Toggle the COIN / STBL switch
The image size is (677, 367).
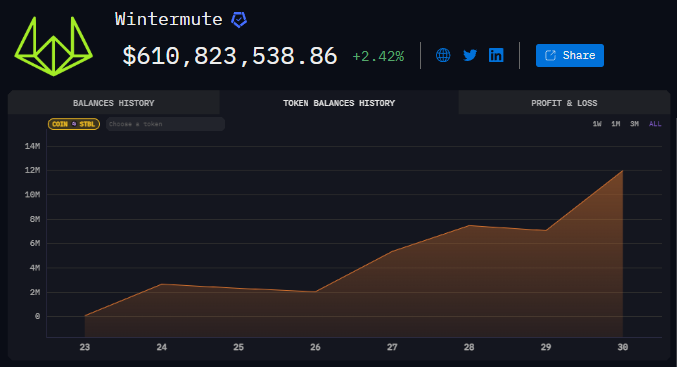pyautogui.click(x=74, y=124)
